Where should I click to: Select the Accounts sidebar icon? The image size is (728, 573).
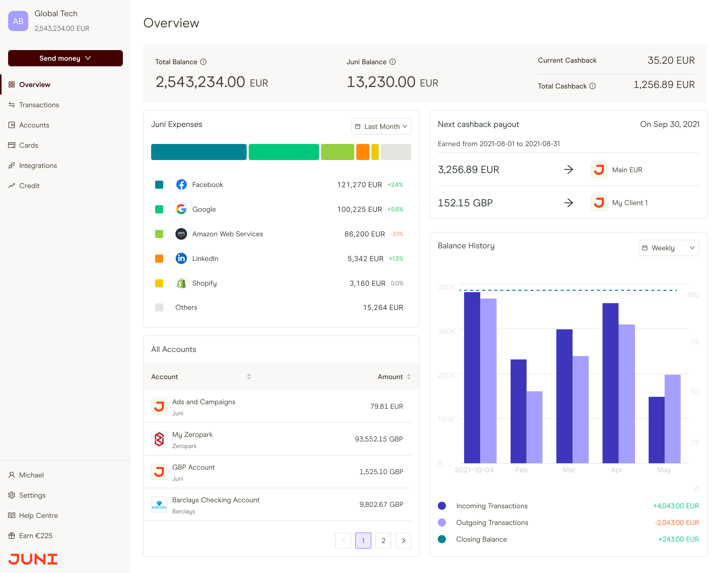12,125
